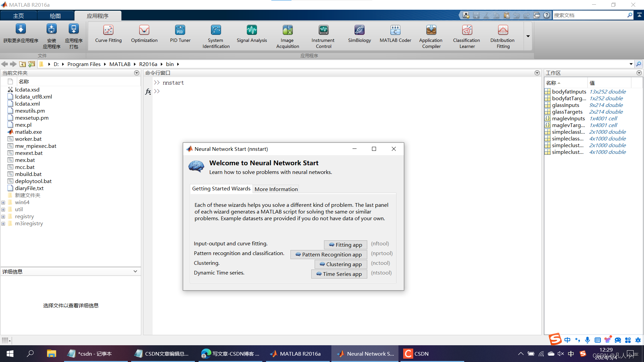Switch to the 主页 (Home) tab
The width and height of the screenshot is (644, 362).
coord(18,16)
